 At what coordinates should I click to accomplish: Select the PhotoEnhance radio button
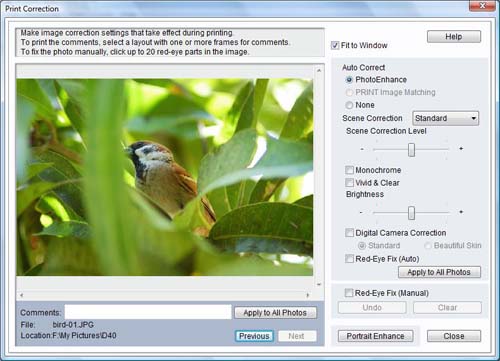click(x=349, y=80)
